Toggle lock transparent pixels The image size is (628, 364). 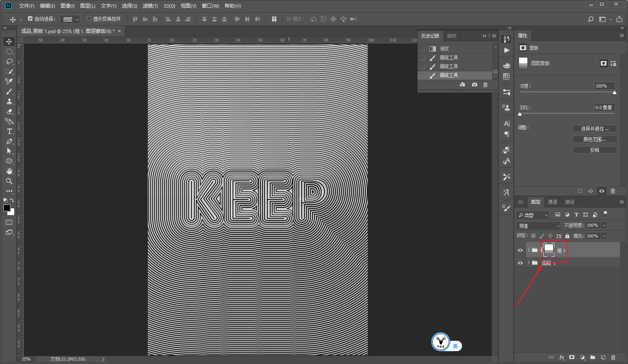coord(533,236)
